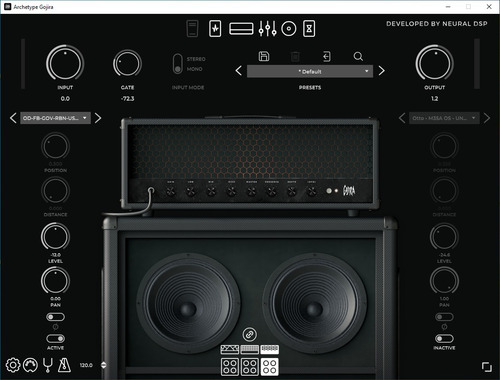Select the first amp type icon
Image resolution: width=500 pixels, height=380 pixels.
[x=230, y=349]
